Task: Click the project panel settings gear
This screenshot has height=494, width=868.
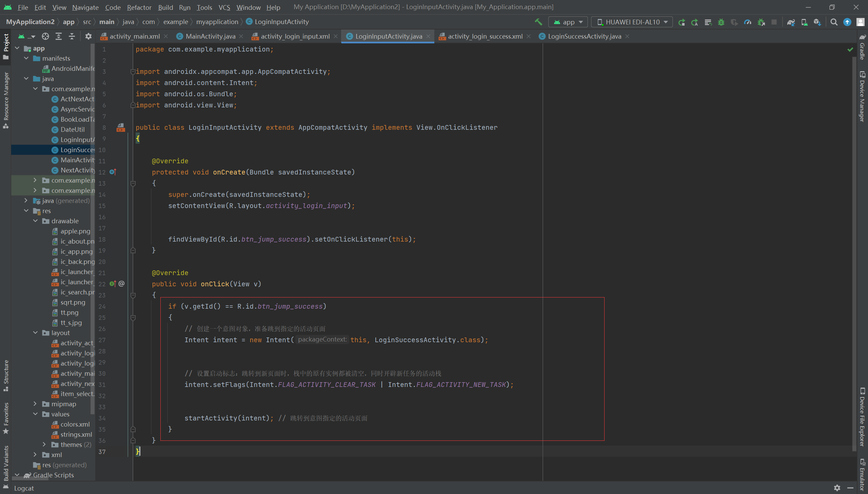Action: click(x=88, y=36)
